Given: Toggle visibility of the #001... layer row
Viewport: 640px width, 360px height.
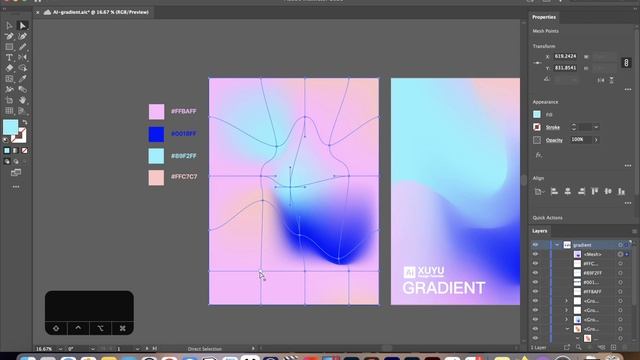Looking at the screenshot, I should click(535, 282).
